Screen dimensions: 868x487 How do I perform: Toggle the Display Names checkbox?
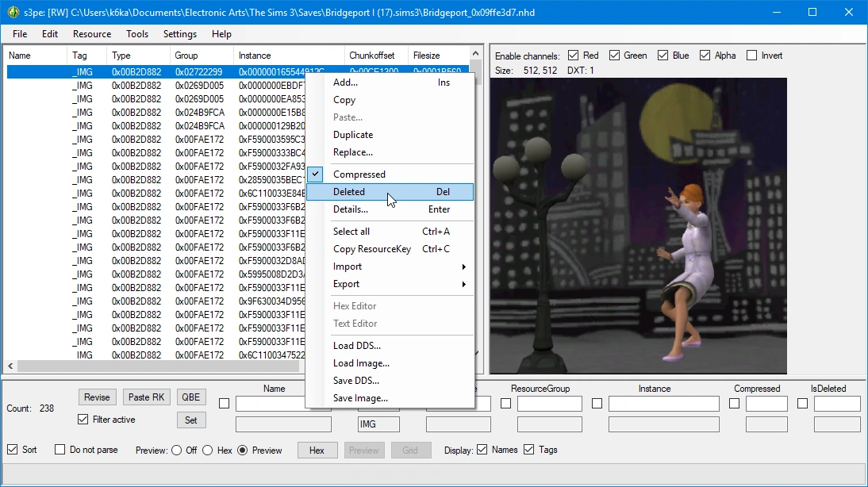tap(482, 450)
